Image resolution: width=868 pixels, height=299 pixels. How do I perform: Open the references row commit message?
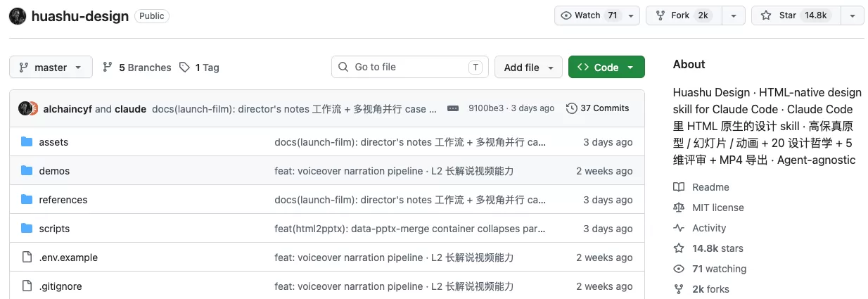(x=410, y=200)
